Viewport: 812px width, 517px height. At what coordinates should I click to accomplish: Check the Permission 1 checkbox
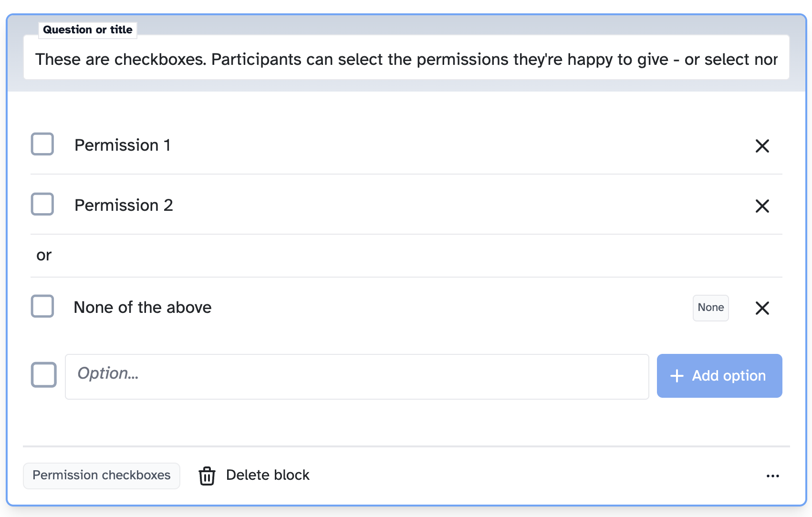pyautogui.click(x=42, y=144)
